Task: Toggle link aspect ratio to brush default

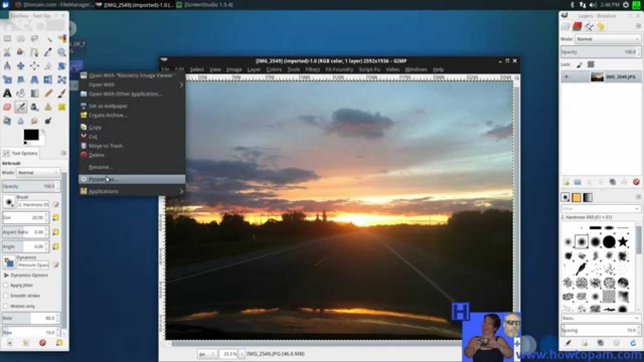Action: (55, 232)
